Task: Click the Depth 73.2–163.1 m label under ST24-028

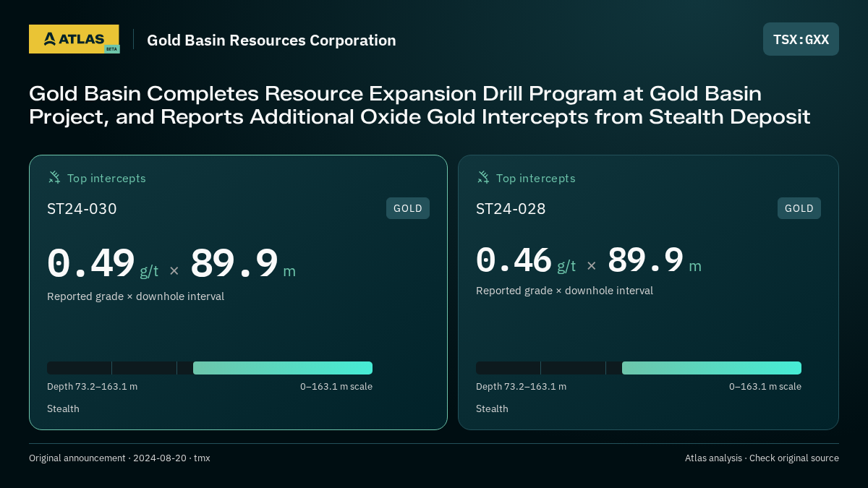Action: pyautogui.click(x=521, y=387)
